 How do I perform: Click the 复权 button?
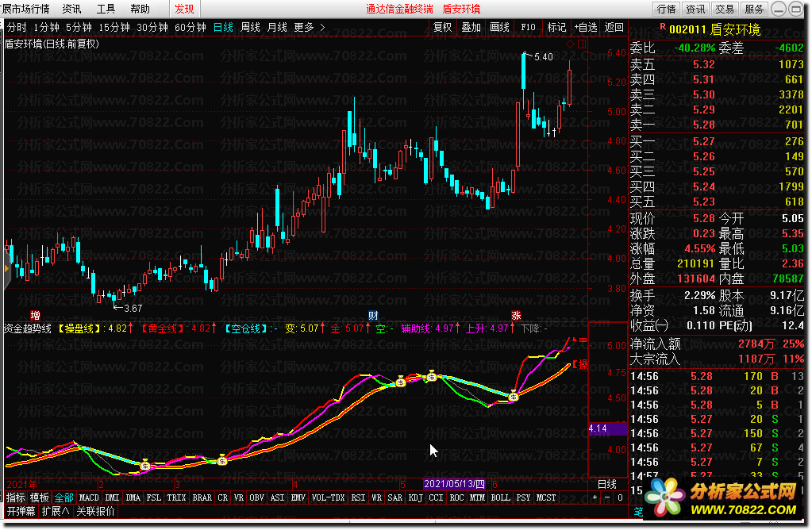(x=442, y=28)
